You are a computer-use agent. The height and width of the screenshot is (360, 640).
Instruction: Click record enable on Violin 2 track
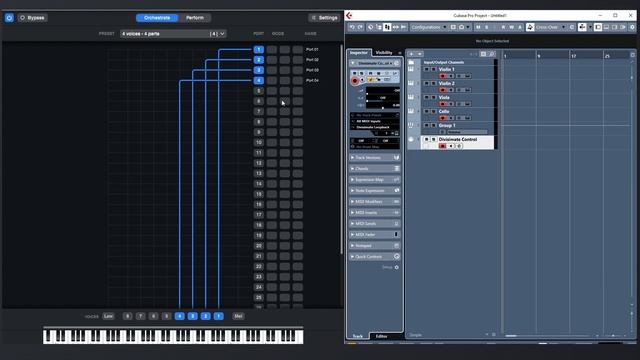click(x=442, y=90)
